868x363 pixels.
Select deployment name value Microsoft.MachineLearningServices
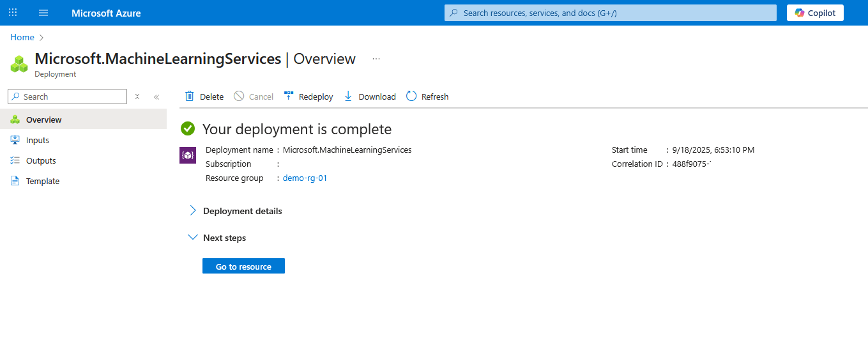(x=347, y=150)
